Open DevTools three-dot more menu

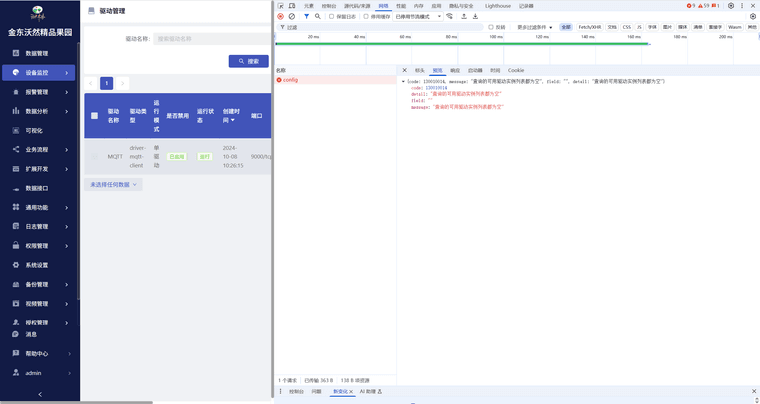pos(742,6)
